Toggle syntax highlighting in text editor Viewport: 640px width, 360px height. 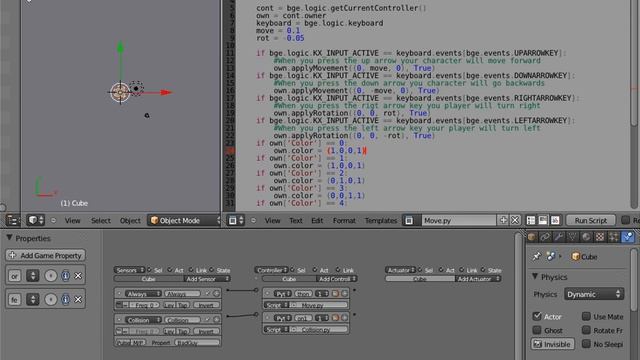pyautogui.click(x=555, y=220)
